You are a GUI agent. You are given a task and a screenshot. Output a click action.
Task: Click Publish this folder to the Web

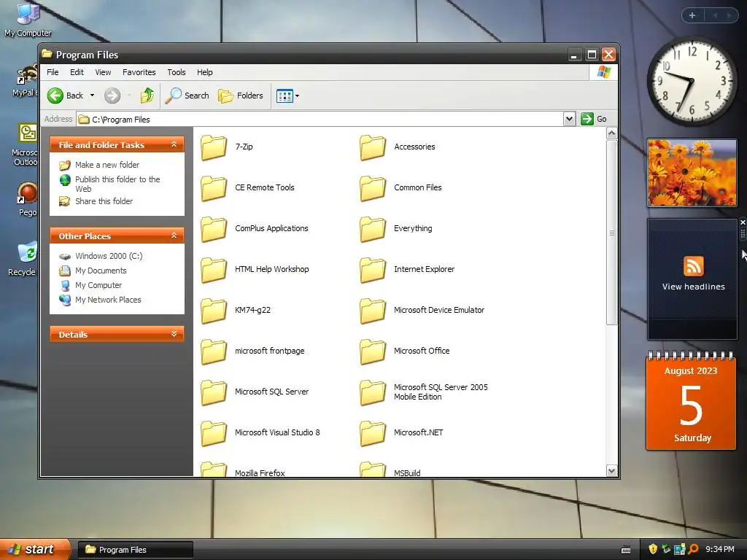[x=117, y=184]
